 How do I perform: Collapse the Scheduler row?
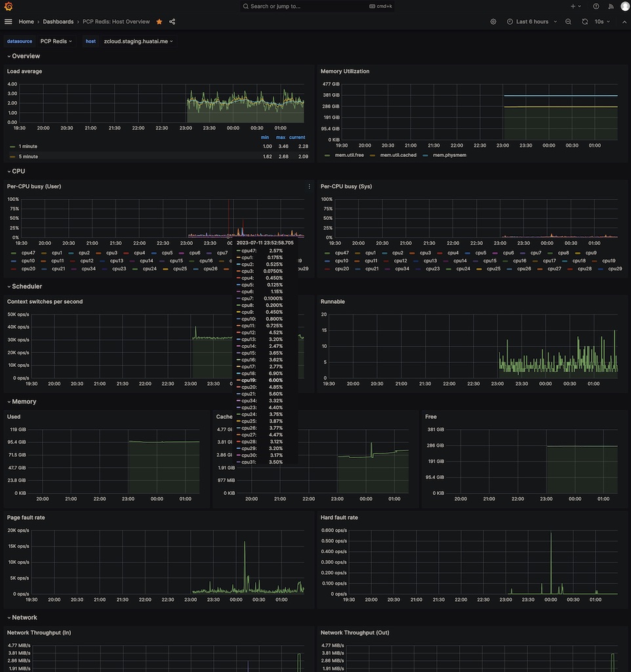24,286
